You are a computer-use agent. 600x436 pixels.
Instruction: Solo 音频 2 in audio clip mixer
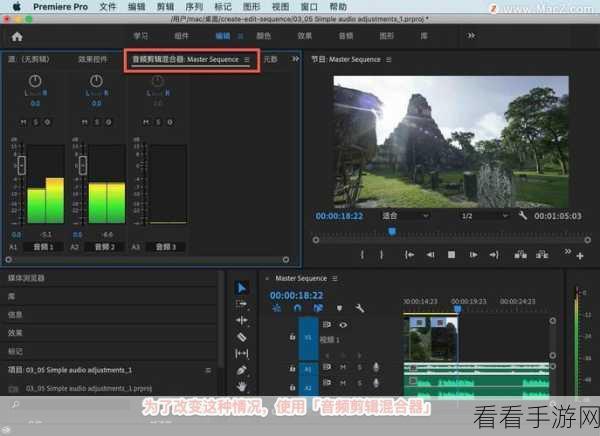(97, 122)
